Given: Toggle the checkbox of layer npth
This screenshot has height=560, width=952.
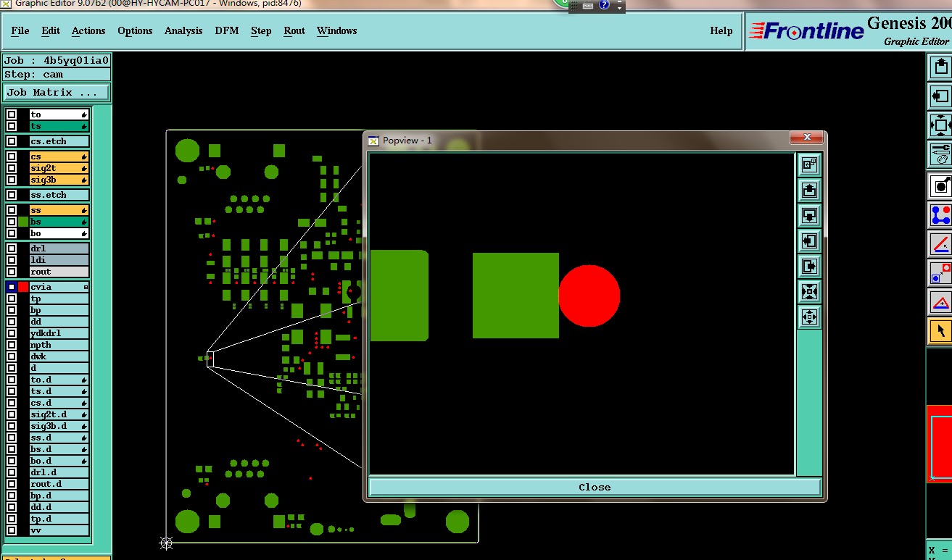Looking at the screenshot, I should pyautogui.click(x=12, y=345).
